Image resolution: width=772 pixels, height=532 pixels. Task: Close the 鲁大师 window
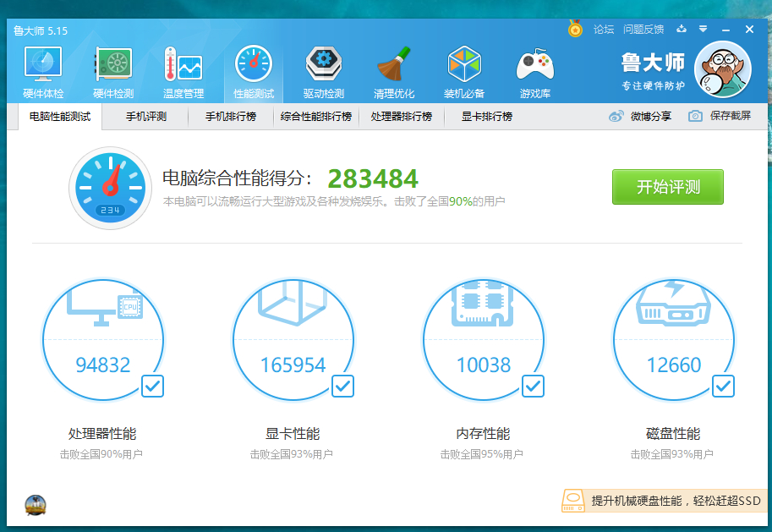[x=749, y=30]
